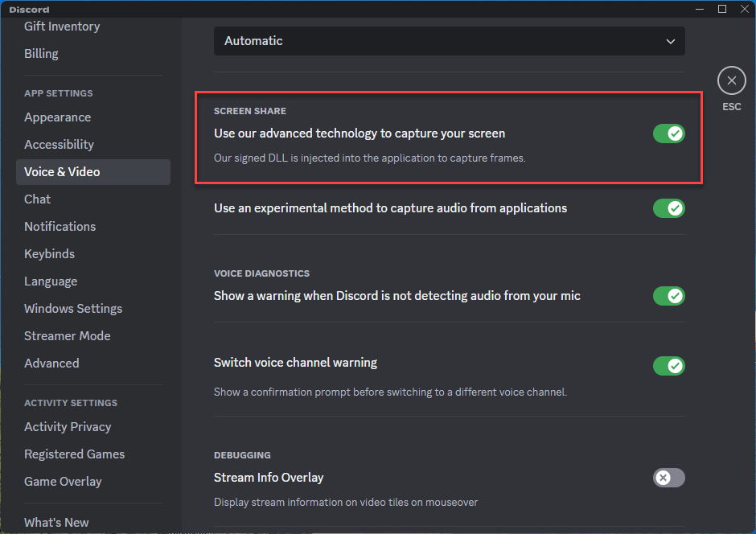The image size is (756, 534).
Task: Disable advanced screen capture technology toggle
Action: click(x=668, y=133)
